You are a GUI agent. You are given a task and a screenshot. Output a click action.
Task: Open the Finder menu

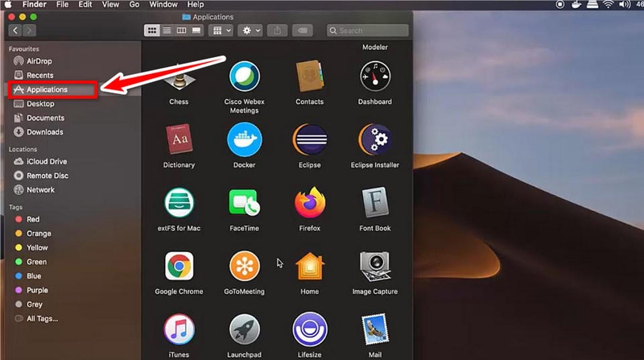(34, 5)
